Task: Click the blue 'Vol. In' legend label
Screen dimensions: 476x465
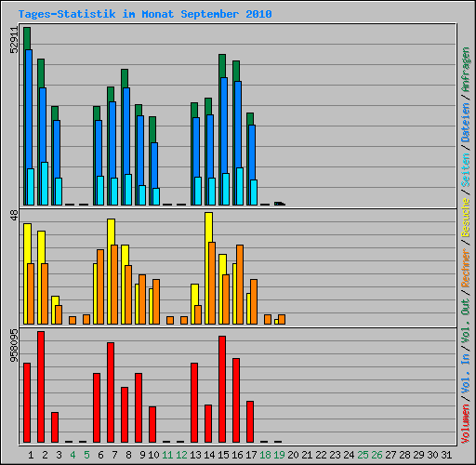Action: click(x=466, y=374)
